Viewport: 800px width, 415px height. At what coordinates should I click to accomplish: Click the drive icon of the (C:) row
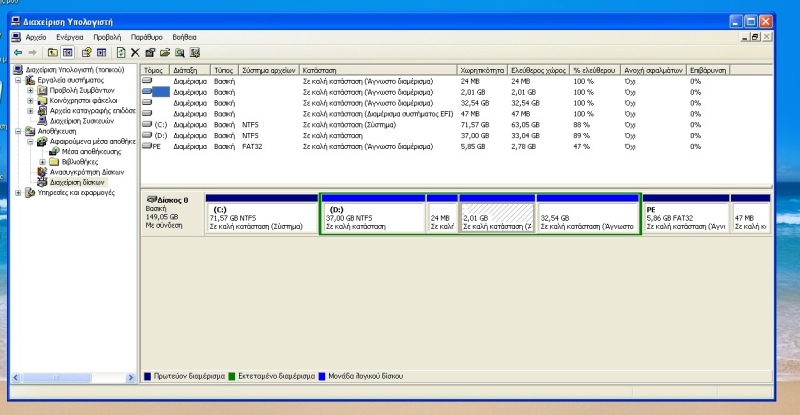click(147, 124)
